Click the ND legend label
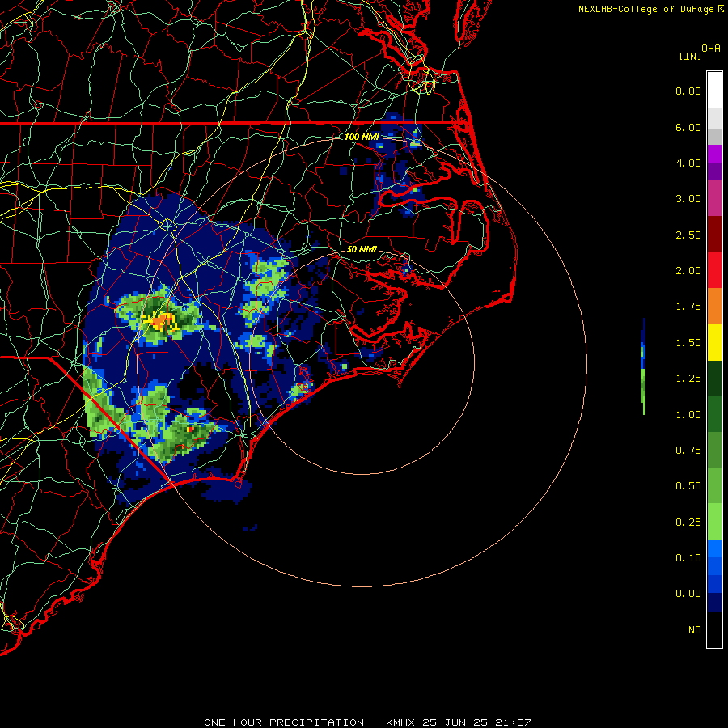The image size is (728, 728). click(x=695, y=630)
